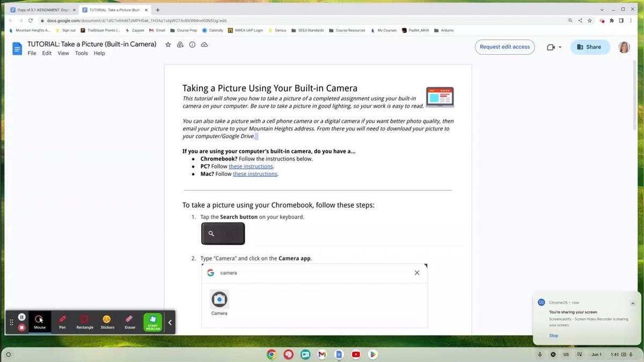Open the File menu
Viewport: 644px width, 362px height.
tap(32, 53)
